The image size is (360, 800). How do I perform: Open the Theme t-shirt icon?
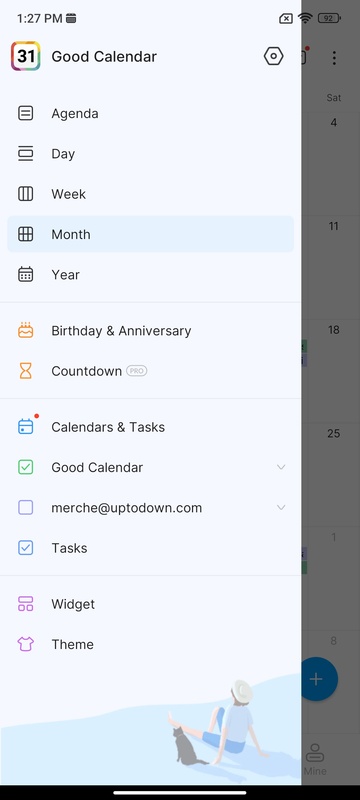(x=25, y=644)
